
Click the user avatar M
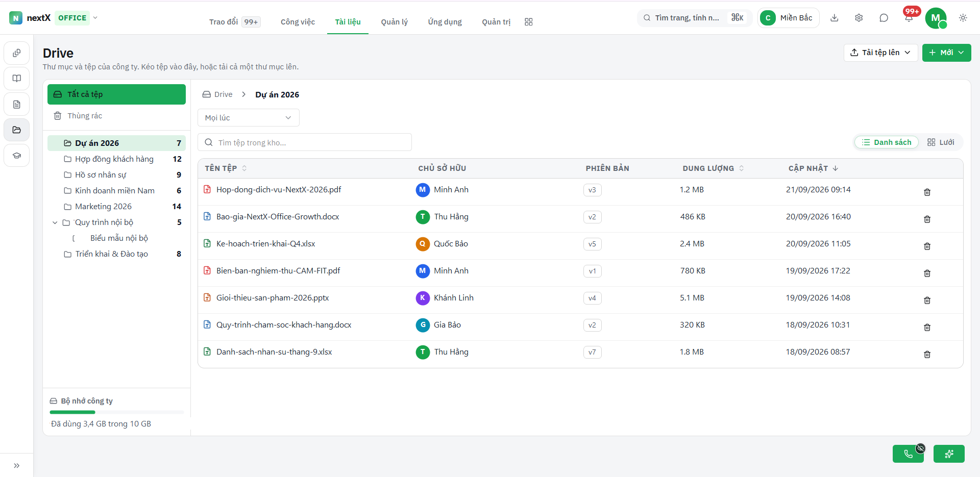click(936, 18)
